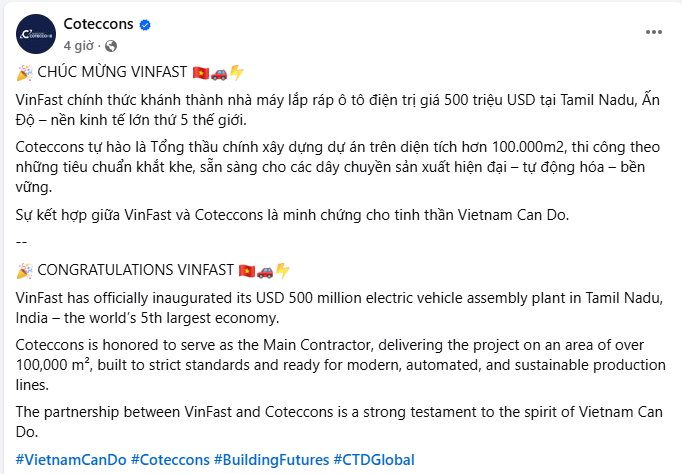Click the party popper emoji before CONGRATULATIONS
The height and width of the screenshot is (474, 682).
click(x=25, y=271)
